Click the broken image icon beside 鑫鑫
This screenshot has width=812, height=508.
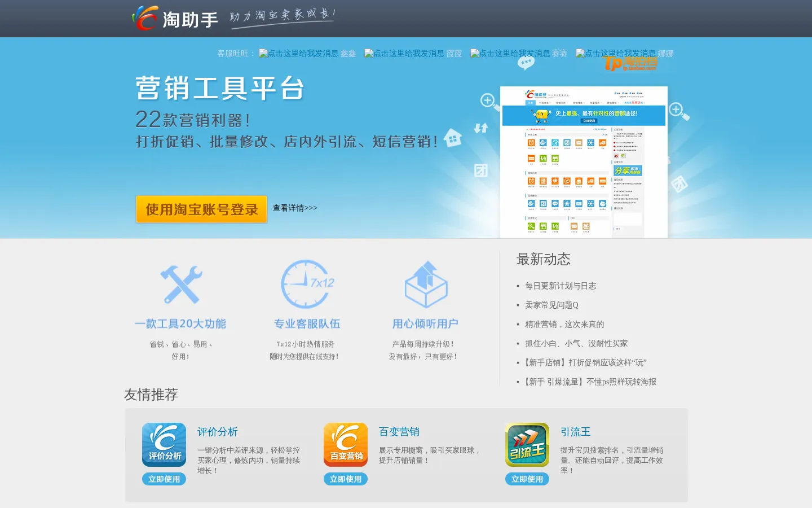[x=263, y=54]
